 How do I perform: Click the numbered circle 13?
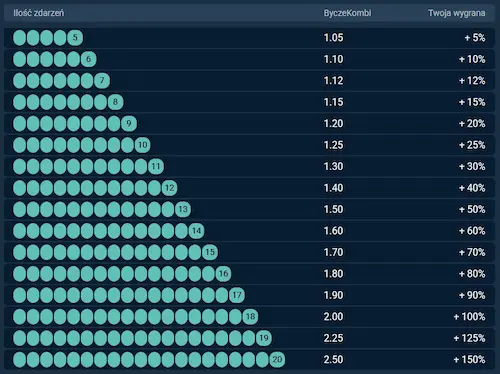pos(183,209)
